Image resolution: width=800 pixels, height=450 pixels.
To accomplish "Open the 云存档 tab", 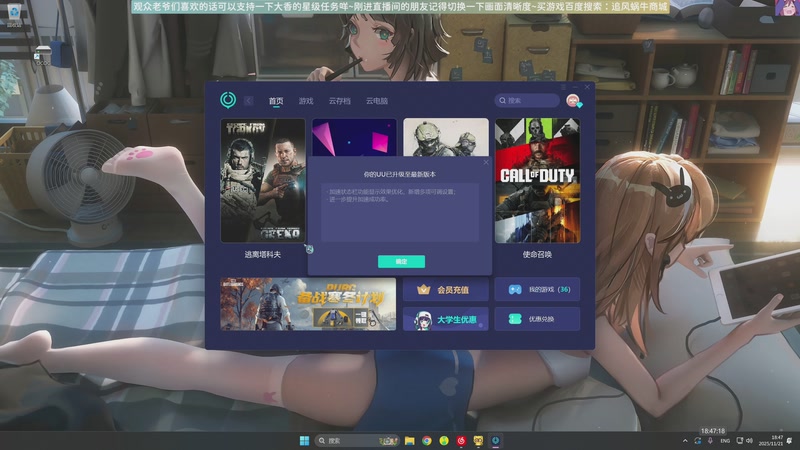I will [x=339, y=101].
